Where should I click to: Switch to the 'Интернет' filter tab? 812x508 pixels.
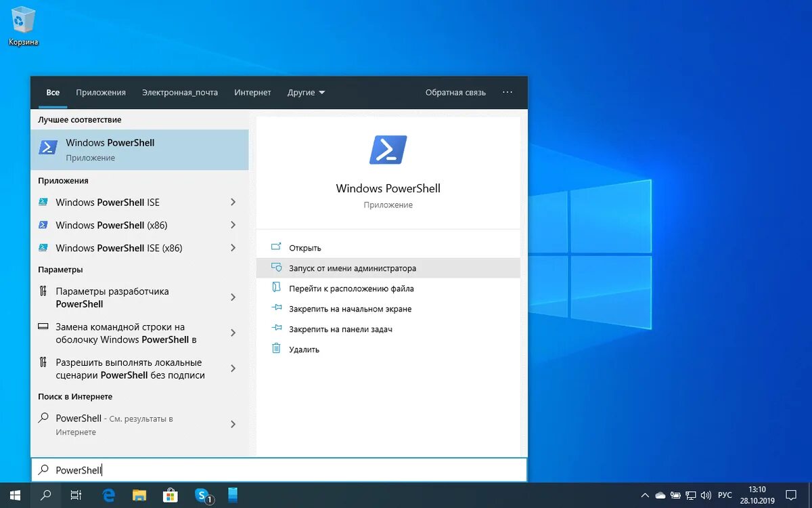coord(252,92)
